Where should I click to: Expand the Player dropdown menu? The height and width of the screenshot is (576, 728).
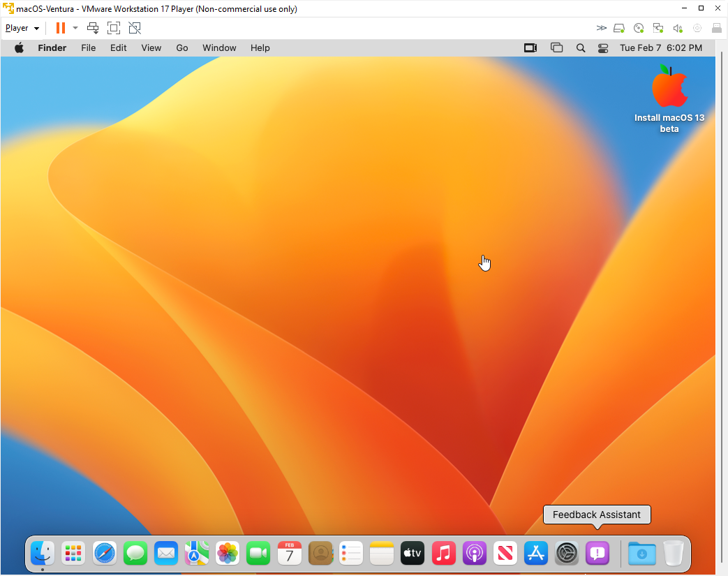click(x=22, y=28)
